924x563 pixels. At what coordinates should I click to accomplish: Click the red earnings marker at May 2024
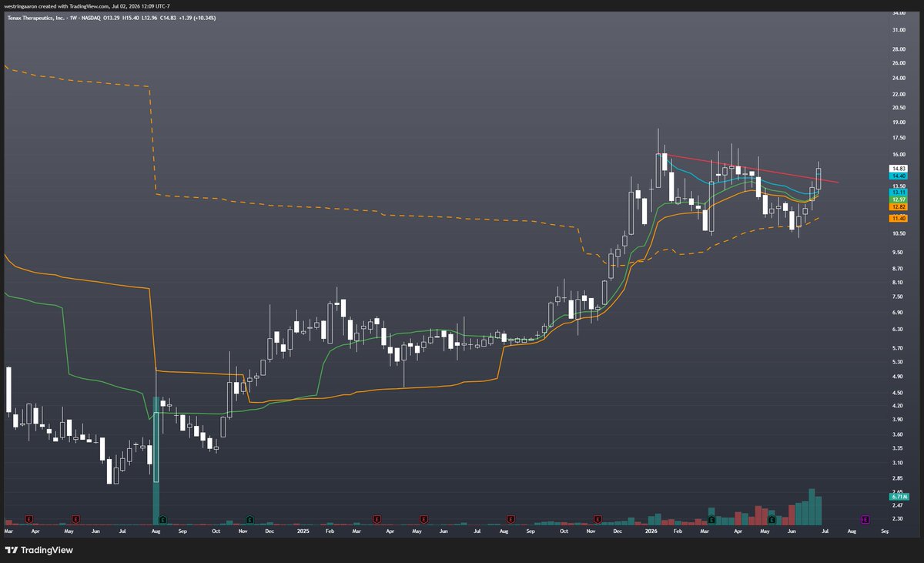tap(75, 520)
